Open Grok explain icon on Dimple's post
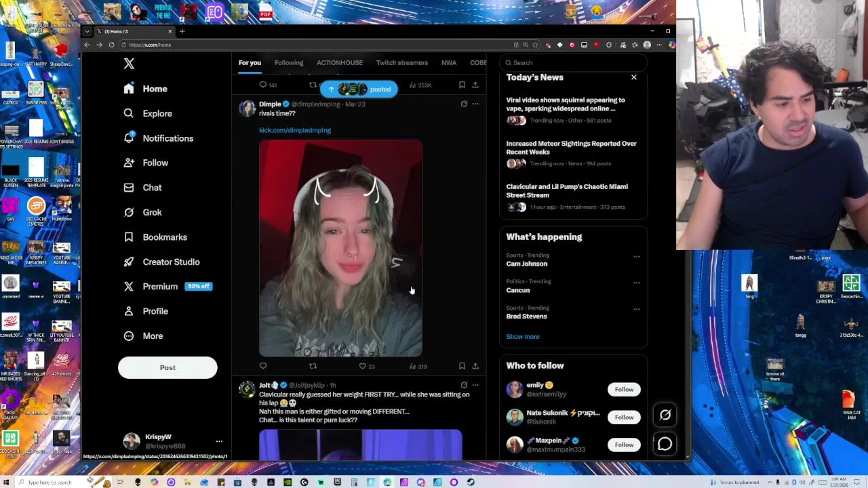This screenshot has width=868, height=488. pyautogui.click(x=464, y=104)
